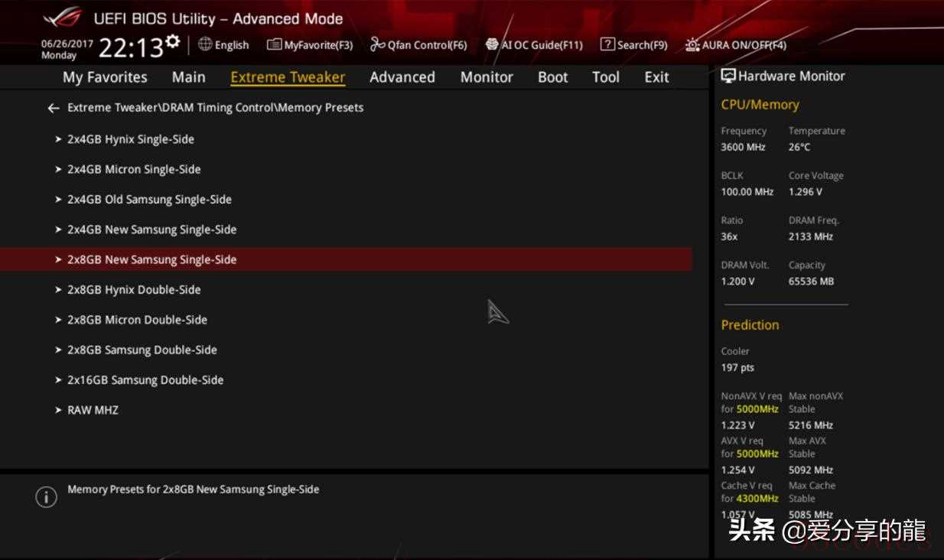This screenshot has height=560, width=944.
Task: Open Search(F9)
Action: (x=633, y=44)
